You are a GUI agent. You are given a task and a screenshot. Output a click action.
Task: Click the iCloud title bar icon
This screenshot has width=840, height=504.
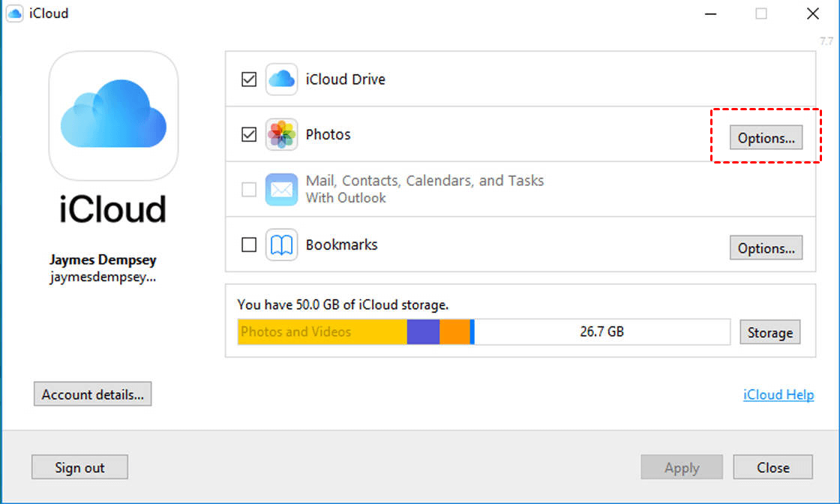(14, 13)
